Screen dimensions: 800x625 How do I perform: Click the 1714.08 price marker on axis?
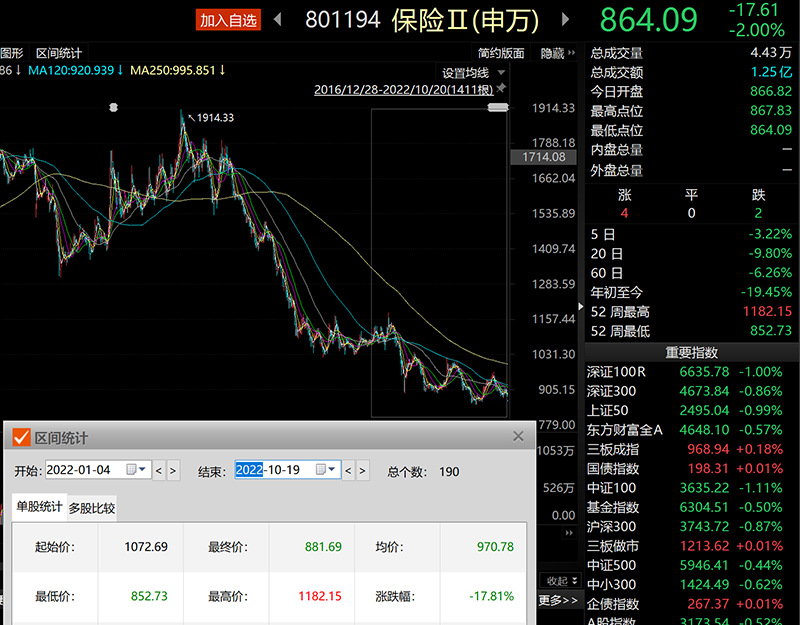(x=543, y=157)
